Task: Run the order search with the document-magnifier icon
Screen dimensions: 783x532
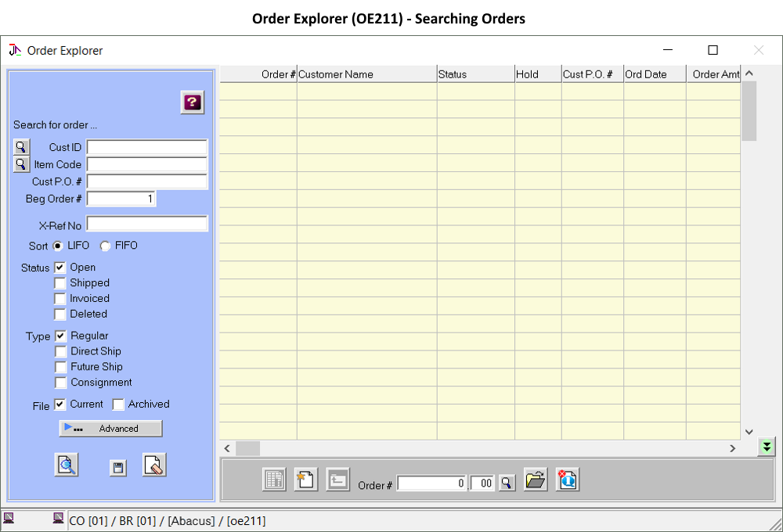Action: click(x=67, y=464)
